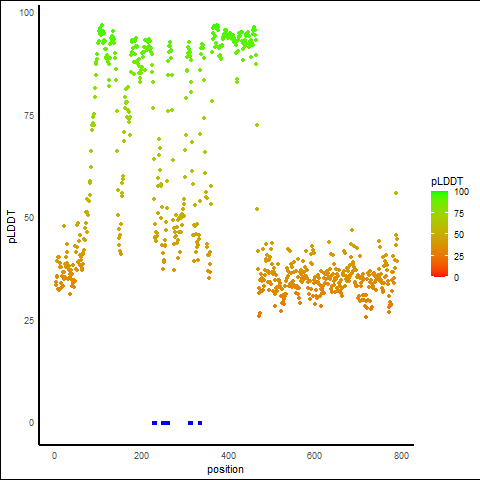Click the legend label 75
Screen dimensions: 480x480
tap(459, 214)
